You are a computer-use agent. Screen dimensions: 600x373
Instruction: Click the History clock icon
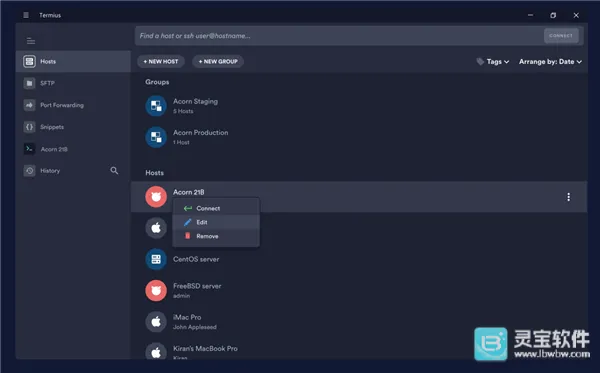pos(29,171)
